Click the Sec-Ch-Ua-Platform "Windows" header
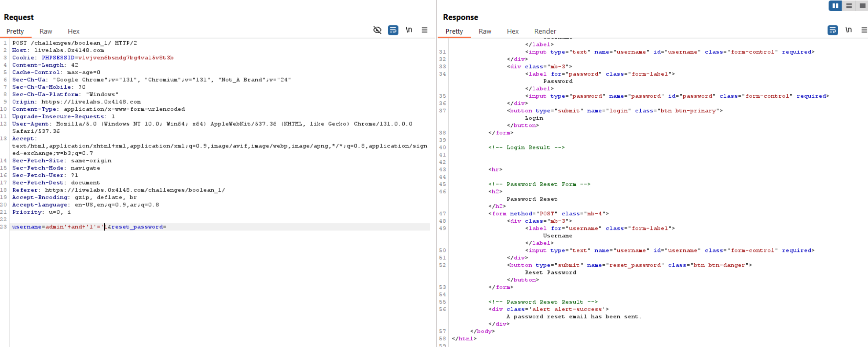The height and width of the screenshot is (347, 868). (x=65, y=94)
